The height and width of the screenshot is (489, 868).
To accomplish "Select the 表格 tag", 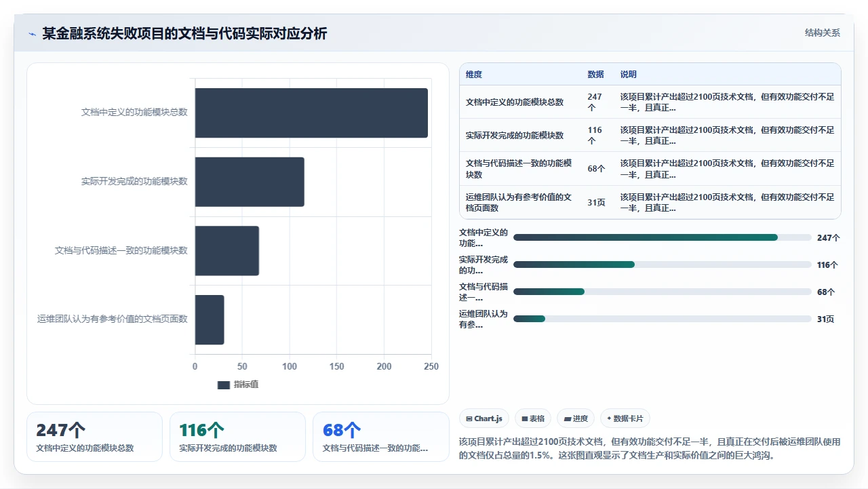I will (x=533, y=418).
